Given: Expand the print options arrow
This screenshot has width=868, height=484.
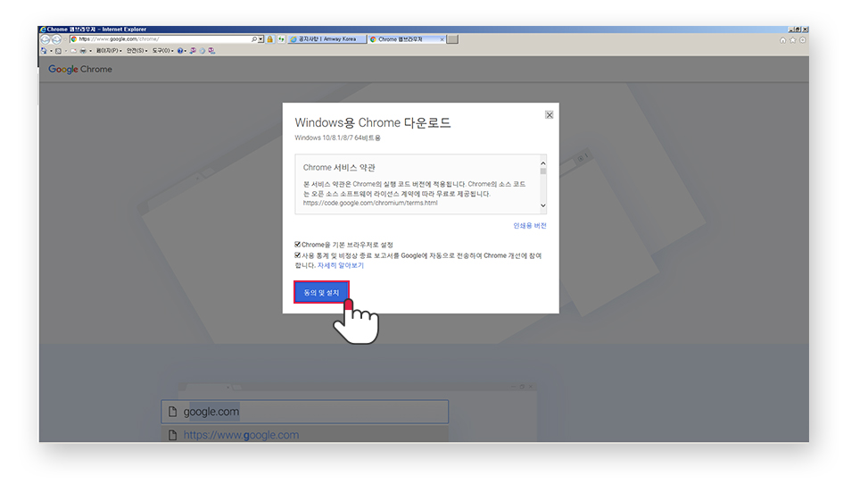Looking at the screenshot, I should coord(91,51).
